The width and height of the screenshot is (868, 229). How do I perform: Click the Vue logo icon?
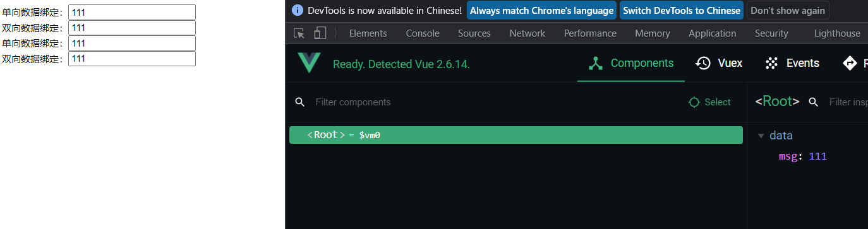309,63
